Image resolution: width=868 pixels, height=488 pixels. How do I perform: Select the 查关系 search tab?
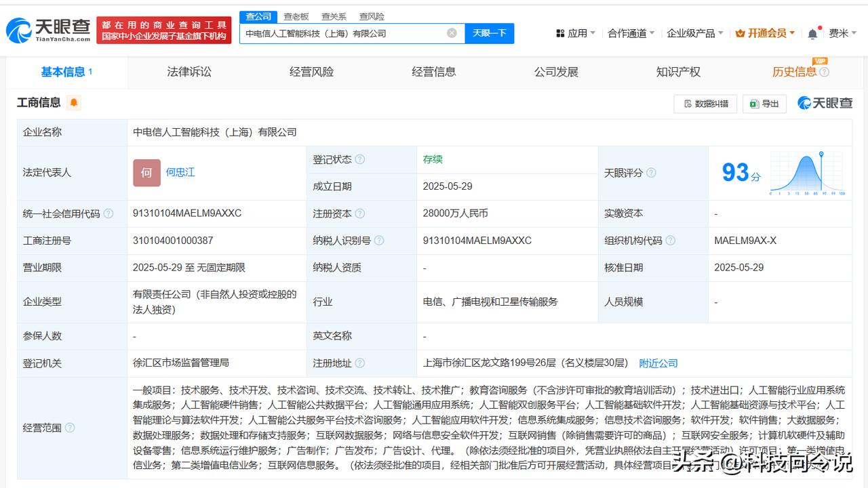[334, 16]
